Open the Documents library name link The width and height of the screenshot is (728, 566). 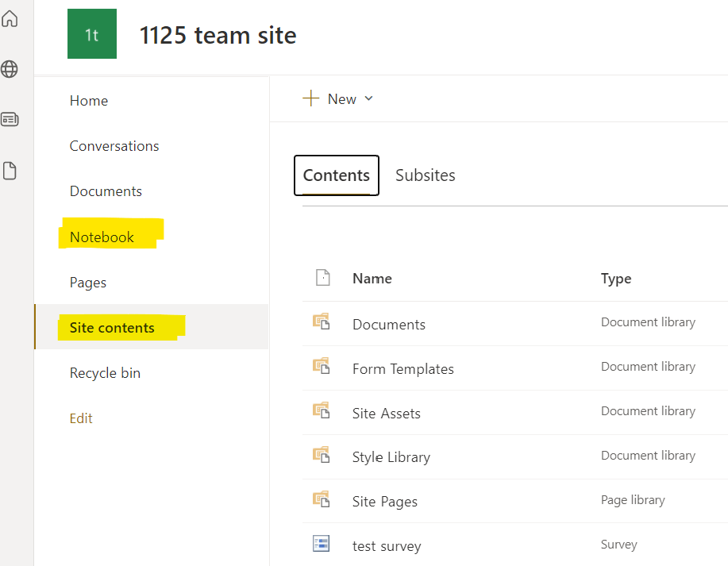389,324
